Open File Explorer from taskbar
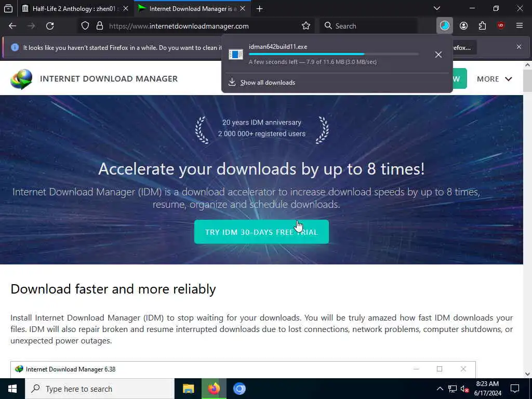Image resolution: width=532 pixels, height=399 pixels. [x=188, y=389]
